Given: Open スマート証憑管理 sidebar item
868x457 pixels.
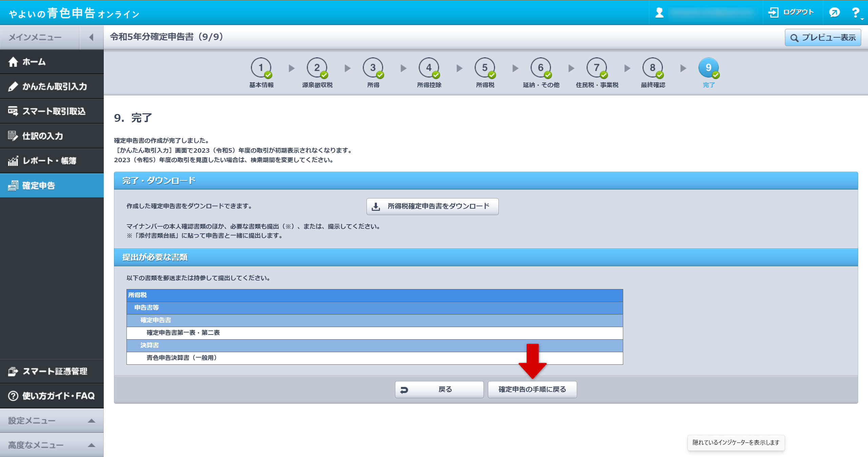Looking at the screenshot, I should [52, 371].
